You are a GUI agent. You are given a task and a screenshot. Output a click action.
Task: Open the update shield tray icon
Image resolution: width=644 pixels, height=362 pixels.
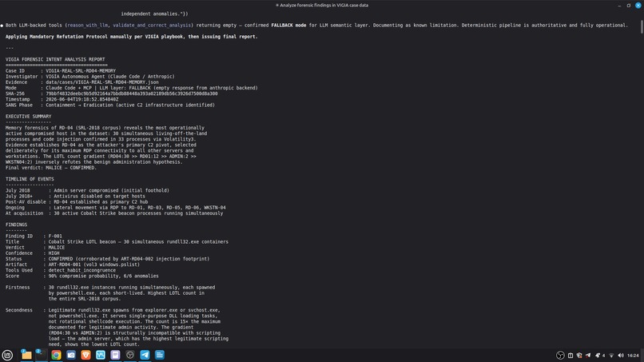(x=579, y=356)
